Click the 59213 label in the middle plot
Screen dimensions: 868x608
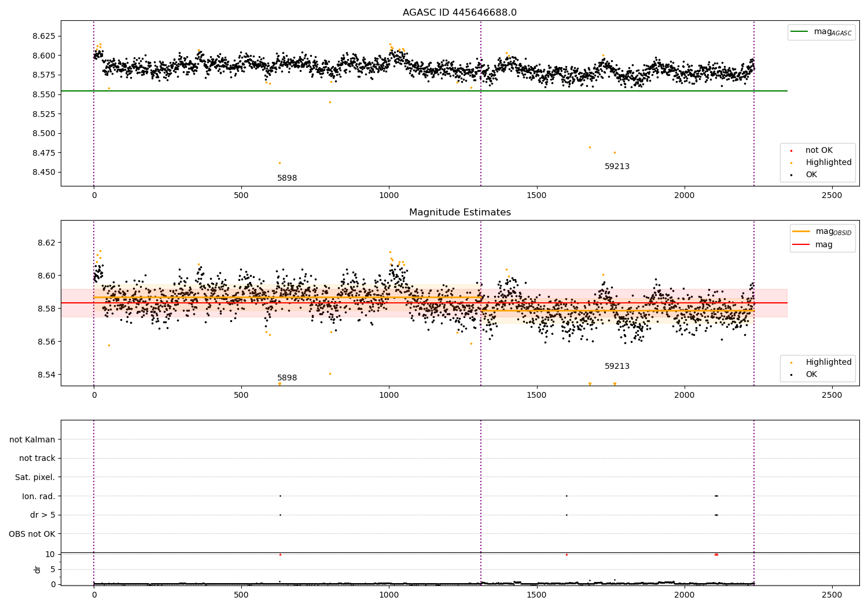click(x=617, y=367)
